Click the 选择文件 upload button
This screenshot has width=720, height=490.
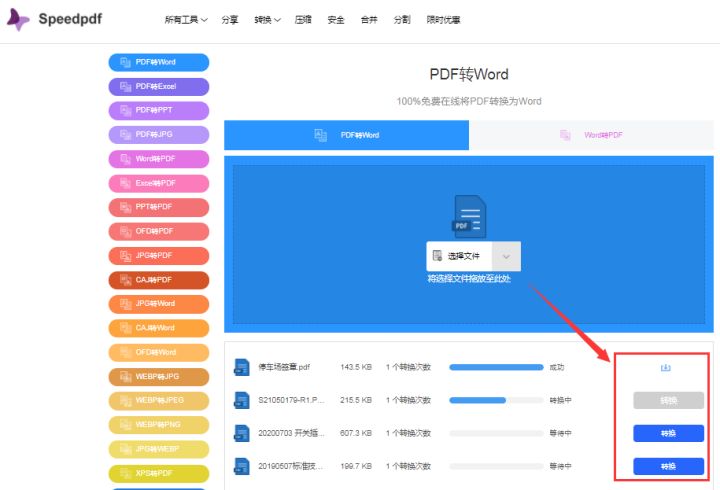(x=459, y=256)
